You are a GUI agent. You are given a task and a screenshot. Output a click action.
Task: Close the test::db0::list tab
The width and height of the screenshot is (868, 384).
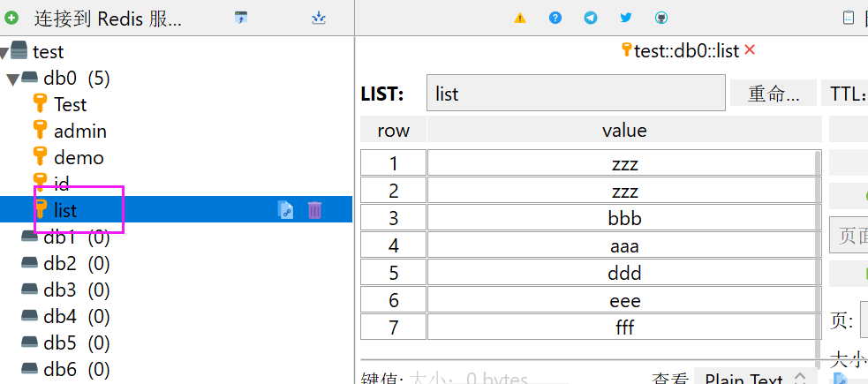(x=750, y=49)
